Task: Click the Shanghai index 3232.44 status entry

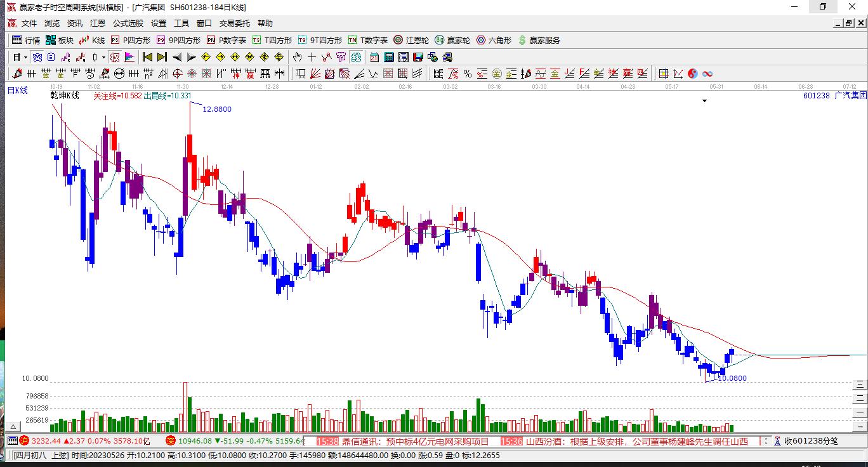Action: (x=84, y=441)
